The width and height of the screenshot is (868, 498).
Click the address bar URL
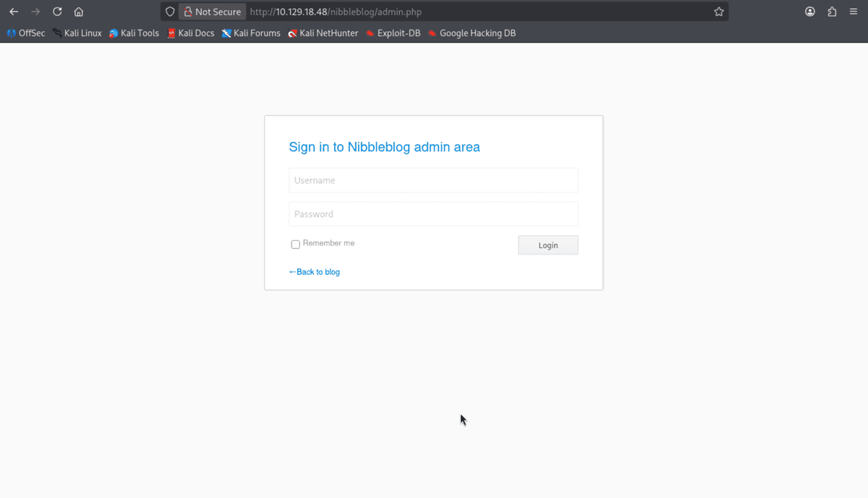336,12
